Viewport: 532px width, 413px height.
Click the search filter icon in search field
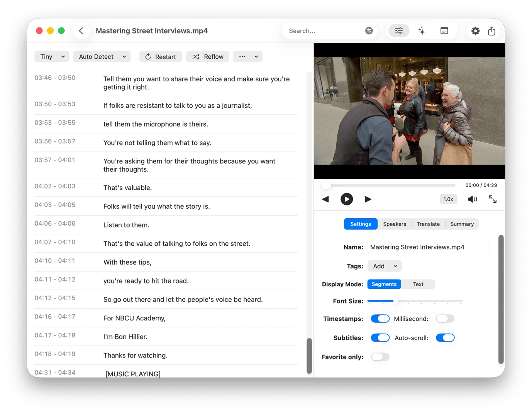369,31
